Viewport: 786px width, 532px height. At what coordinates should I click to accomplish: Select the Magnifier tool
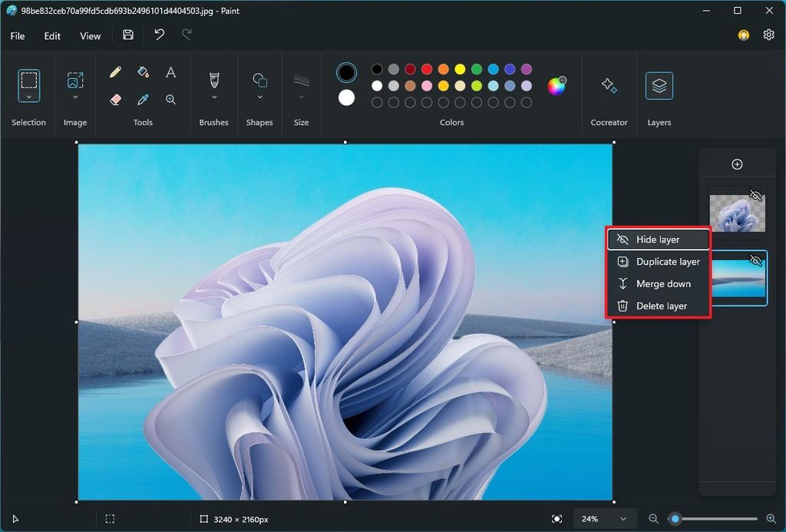[x=170, y=98]
